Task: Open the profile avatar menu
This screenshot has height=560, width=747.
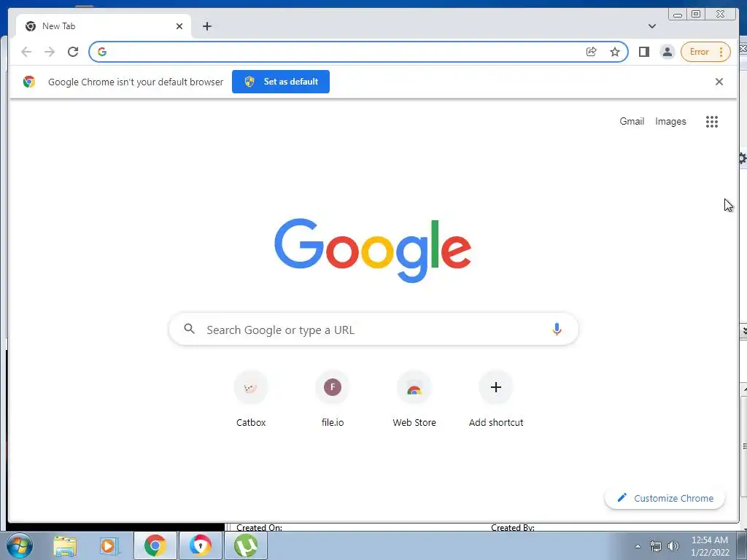Action: click(x=667, y=52)
